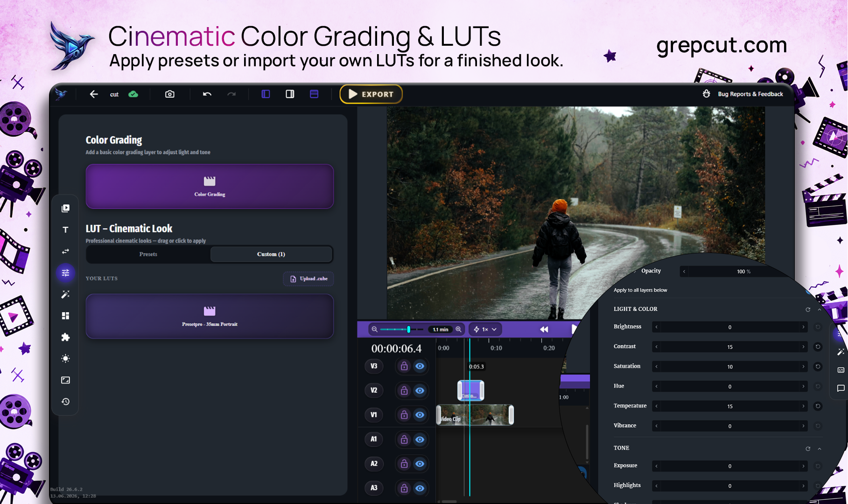This screenshot has height=504, width=848.
Task: Decrease Temperature with left arrow
Action: [657, 406]
